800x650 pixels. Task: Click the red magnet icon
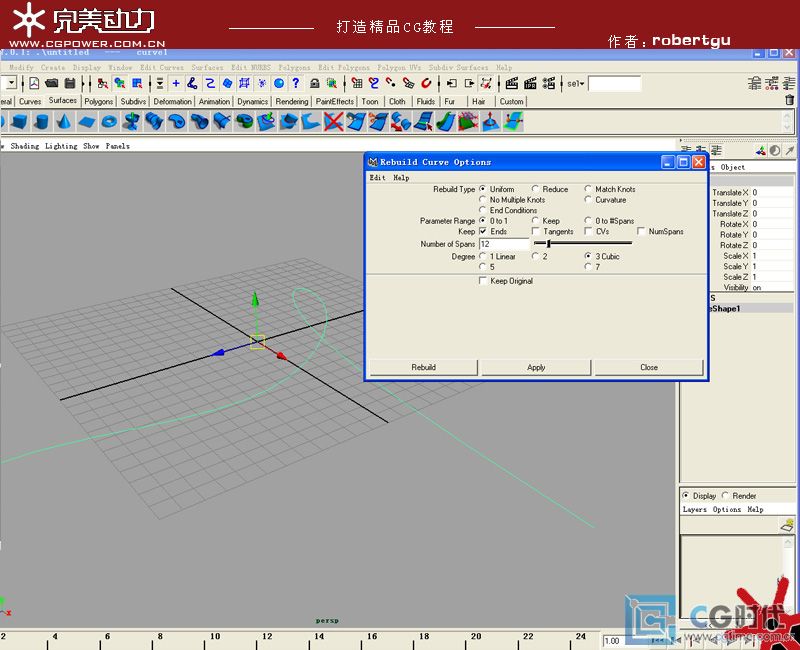pos(426,83)
